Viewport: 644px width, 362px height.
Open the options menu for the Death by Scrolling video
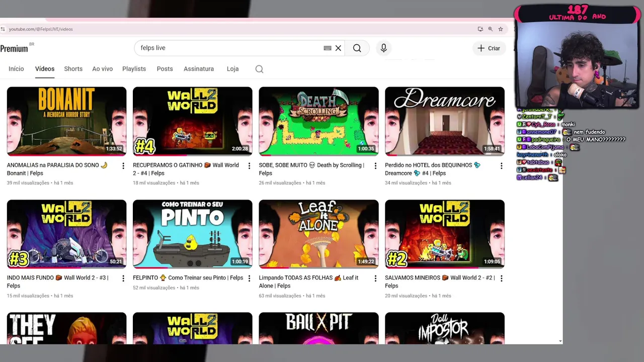tap(375, 166)
